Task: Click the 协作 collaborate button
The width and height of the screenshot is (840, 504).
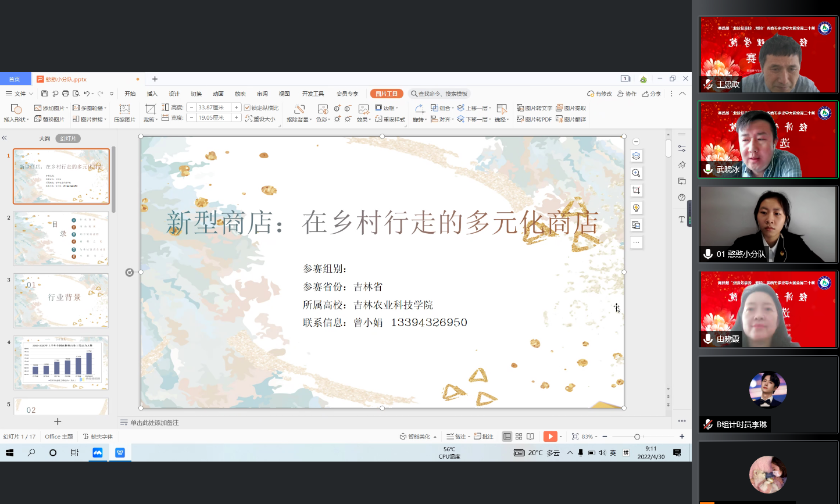Action: tap(627, 94)
